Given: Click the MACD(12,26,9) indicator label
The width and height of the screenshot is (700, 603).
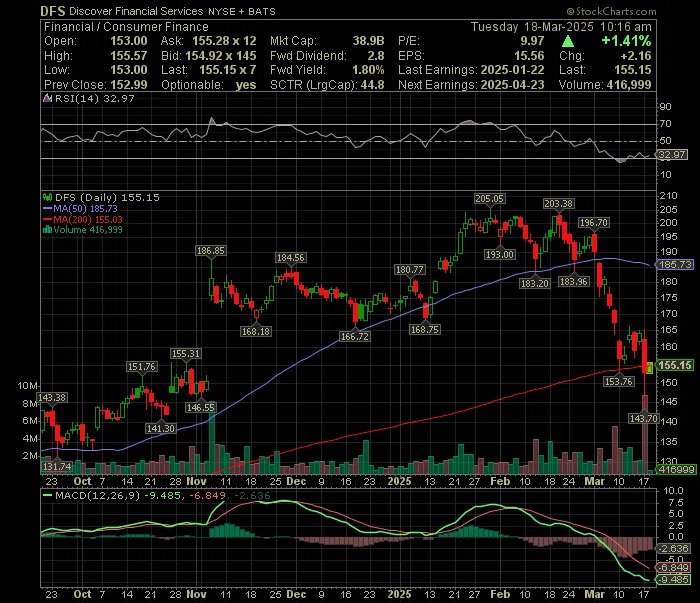Looking at the screenshot, I should click(97, 495).
